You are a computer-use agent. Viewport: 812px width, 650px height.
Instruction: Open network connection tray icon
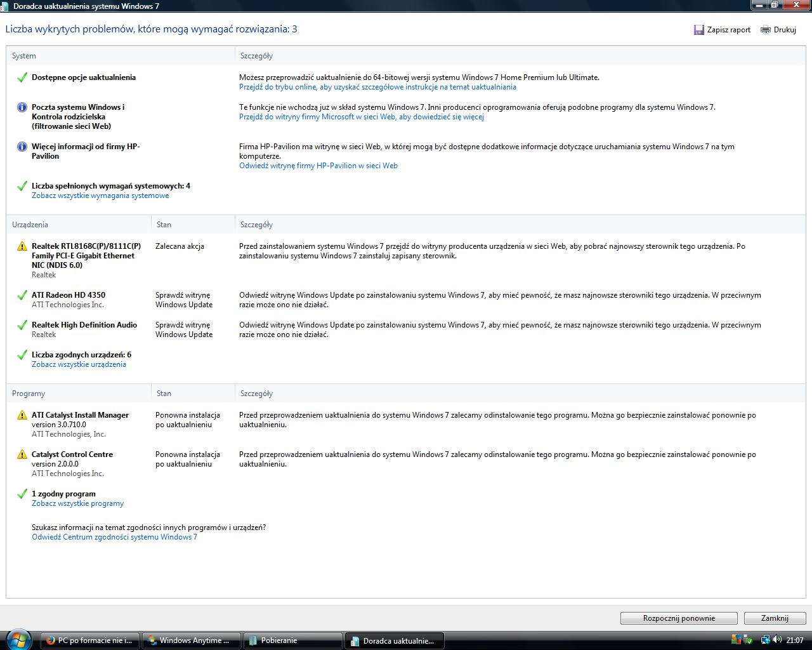[x=766, y=640]
